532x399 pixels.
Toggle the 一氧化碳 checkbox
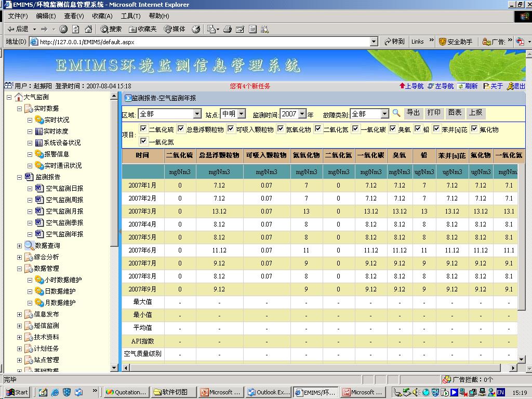355,129
